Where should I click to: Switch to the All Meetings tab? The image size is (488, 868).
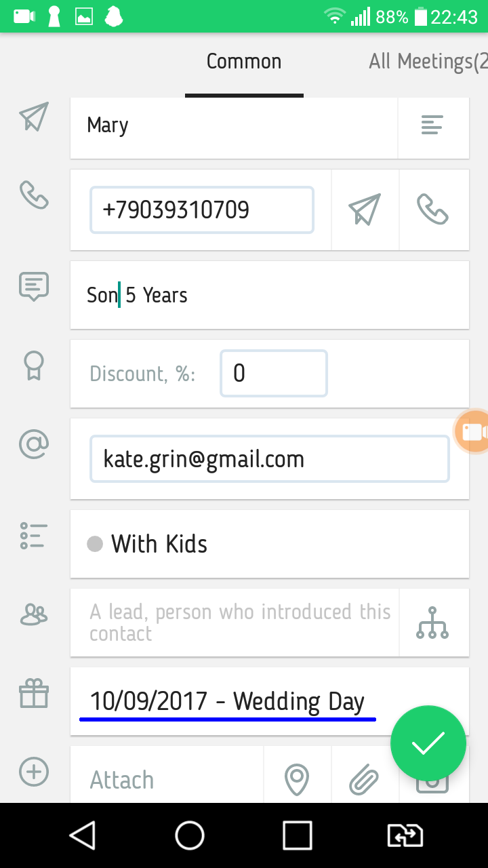[x=427, y=62]
